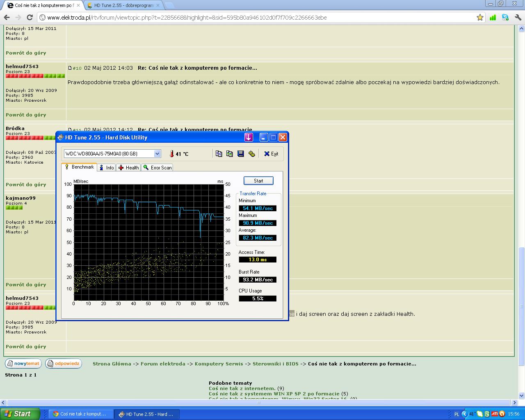Open the drive selection dropdown
Viewport: 525px width, 420px height.
(x=157, y=153)
